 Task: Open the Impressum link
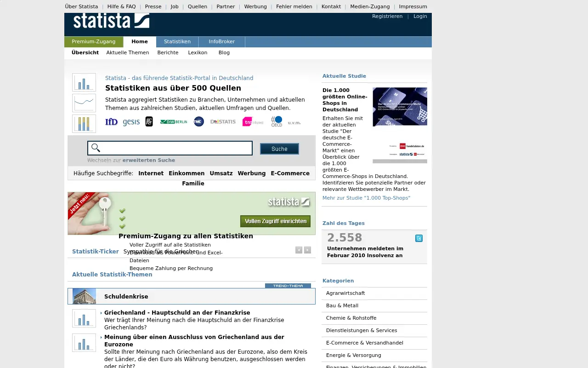413,6
